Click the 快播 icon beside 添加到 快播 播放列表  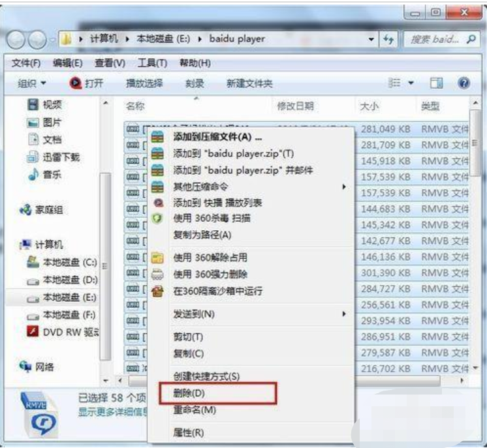point(159,203)
